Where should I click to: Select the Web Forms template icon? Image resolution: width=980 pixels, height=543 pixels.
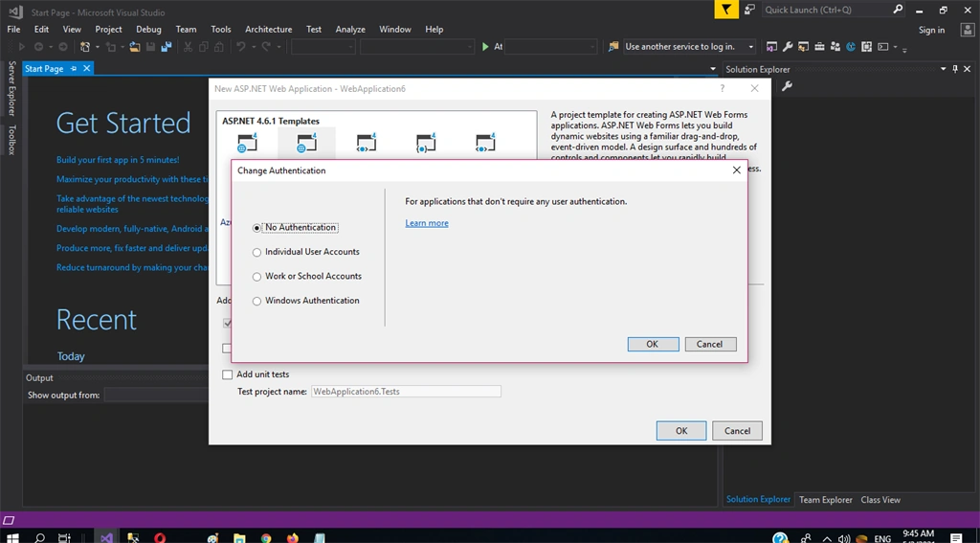click(x=306, y=144)
